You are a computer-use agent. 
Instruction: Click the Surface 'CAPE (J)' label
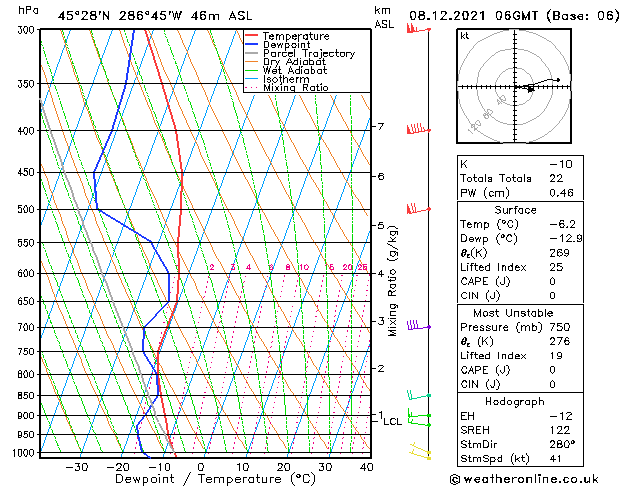pos(485,281)
